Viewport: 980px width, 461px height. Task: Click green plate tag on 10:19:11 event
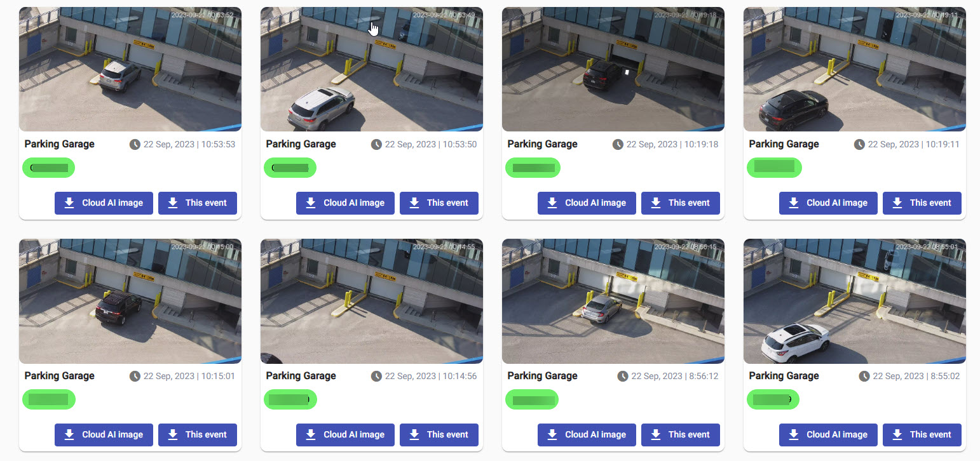(x=774, y=168)
